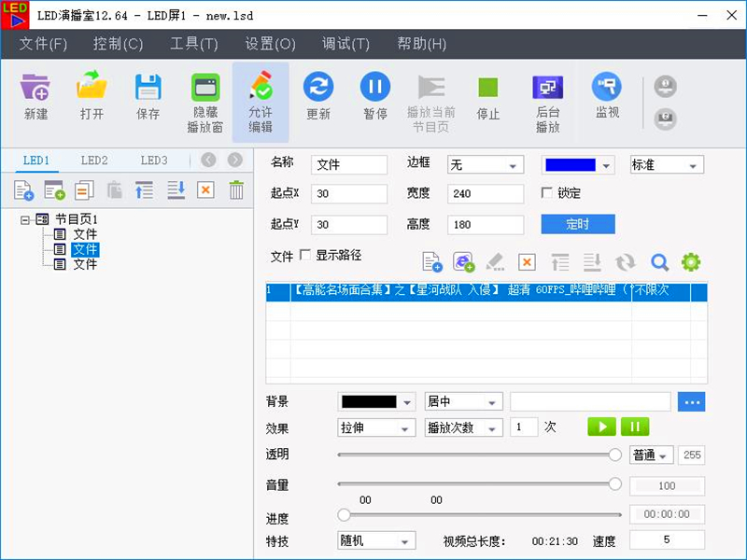Image resolution: width=747 pixels, height=560 pixels.
Task: Open the 特技 dropdown showing 随机
Action: pos(376,539)
